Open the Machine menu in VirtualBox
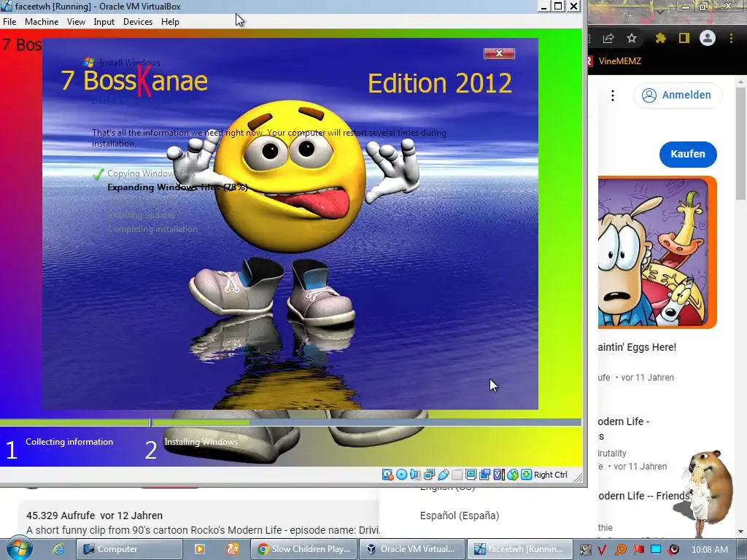The image size is (747, 560). [42, 22]
